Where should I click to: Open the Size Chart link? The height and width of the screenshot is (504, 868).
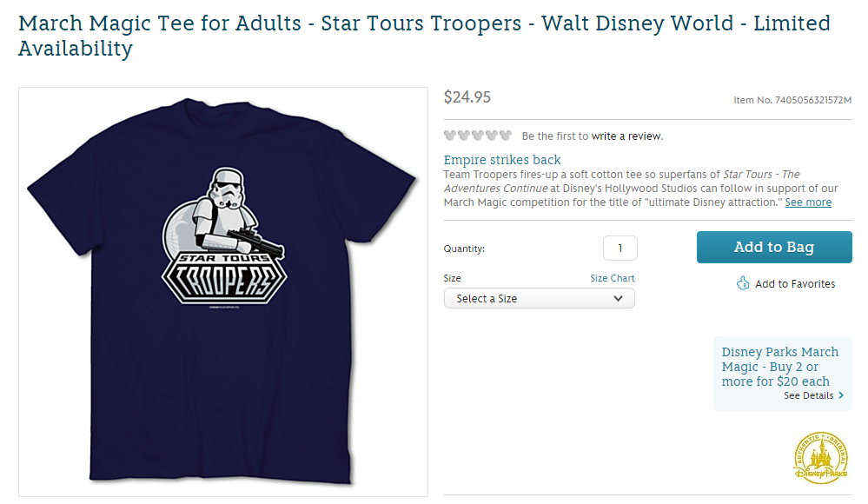[612, 278]
